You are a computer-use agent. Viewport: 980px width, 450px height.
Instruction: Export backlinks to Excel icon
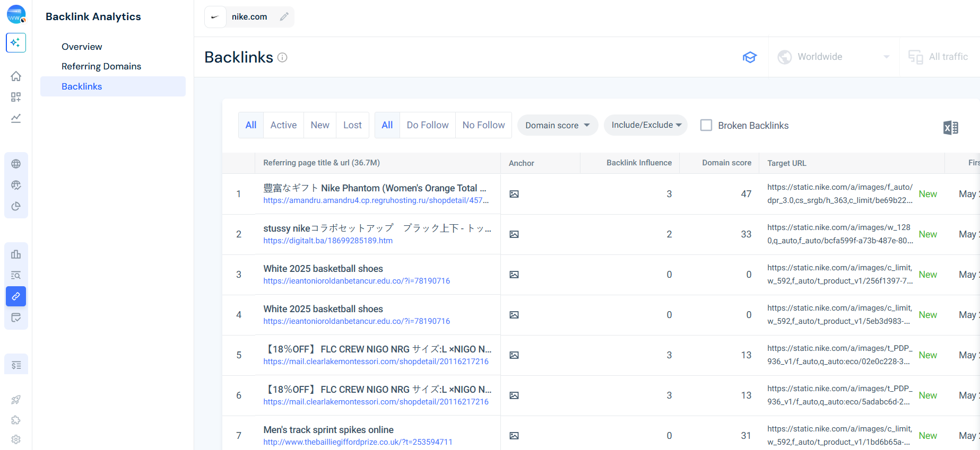951,127
